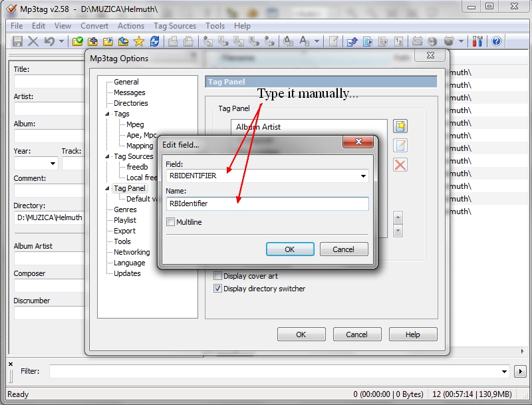Collapse the Tag Sources tree node
532x405 pixels.
(107, 156)
